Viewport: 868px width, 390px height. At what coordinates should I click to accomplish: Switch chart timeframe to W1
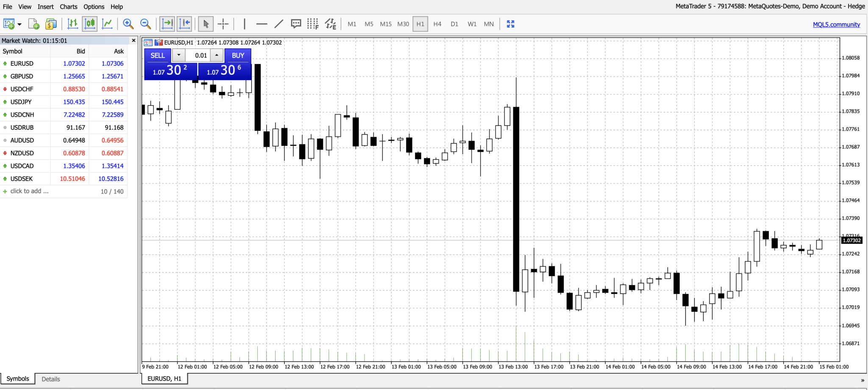tap(472, 24)
